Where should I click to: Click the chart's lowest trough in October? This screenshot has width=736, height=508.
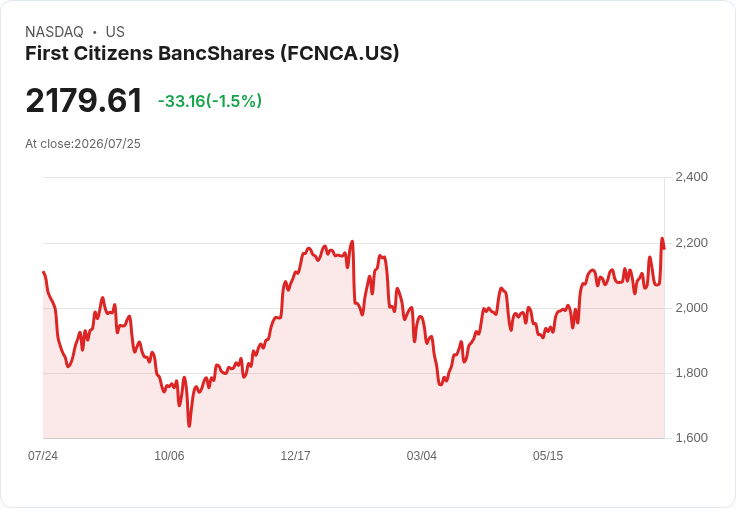pos(189,425)
